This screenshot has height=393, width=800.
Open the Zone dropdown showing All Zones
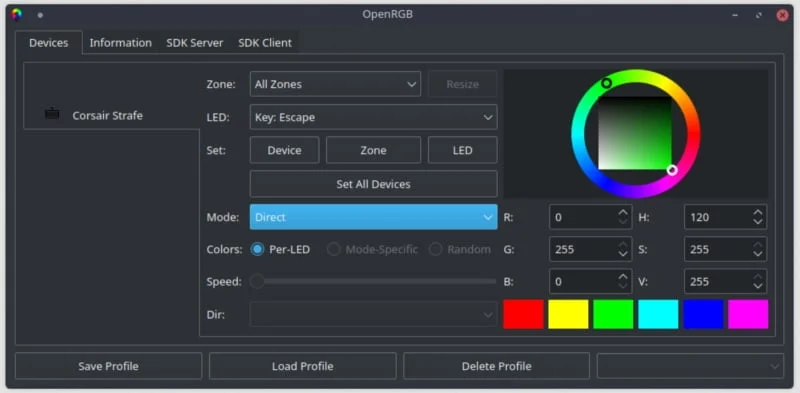click(335, 84)
